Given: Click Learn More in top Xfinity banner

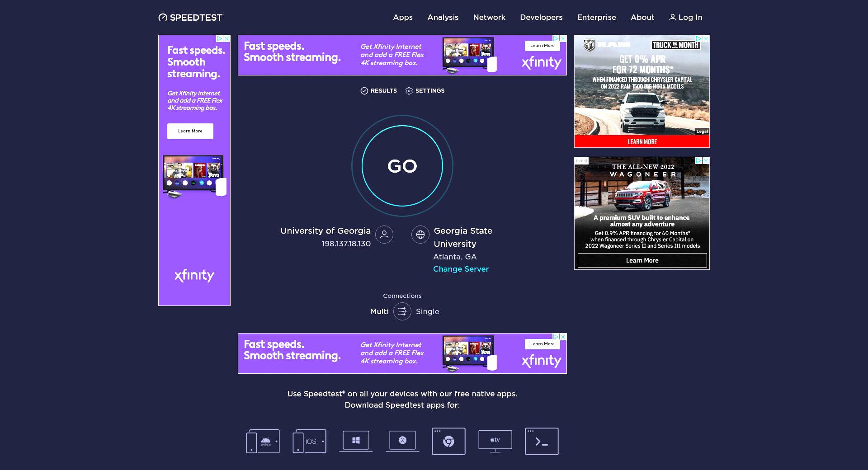Looking at the screenshot, I should [542, 46].
